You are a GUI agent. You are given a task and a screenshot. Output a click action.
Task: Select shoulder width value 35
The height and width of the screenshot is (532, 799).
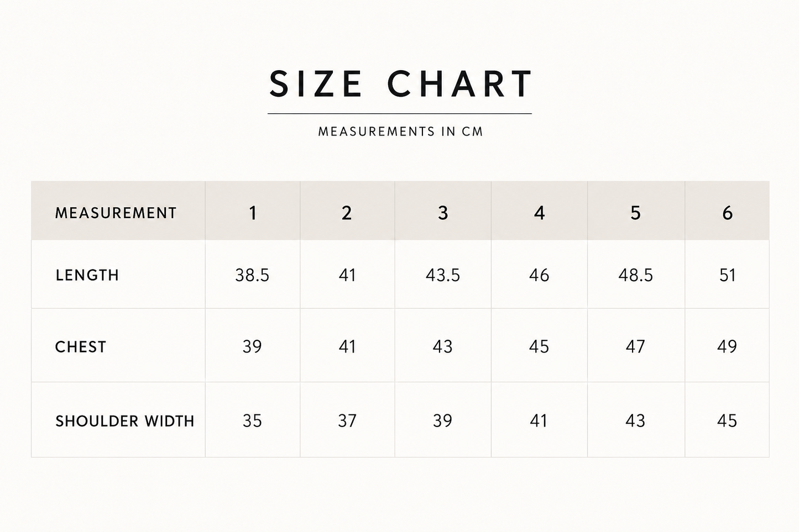point(252,421)
